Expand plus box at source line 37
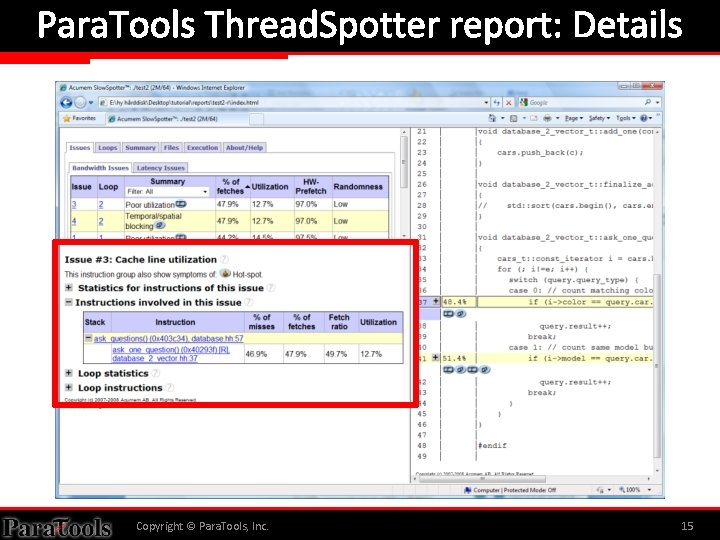720x540 pixels. (436, 302)
